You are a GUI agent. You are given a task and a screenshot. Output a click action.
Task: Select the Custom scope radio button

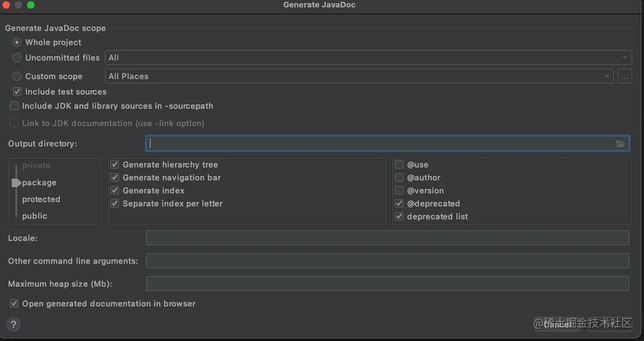pyautogui.click(x=17, y=77)
